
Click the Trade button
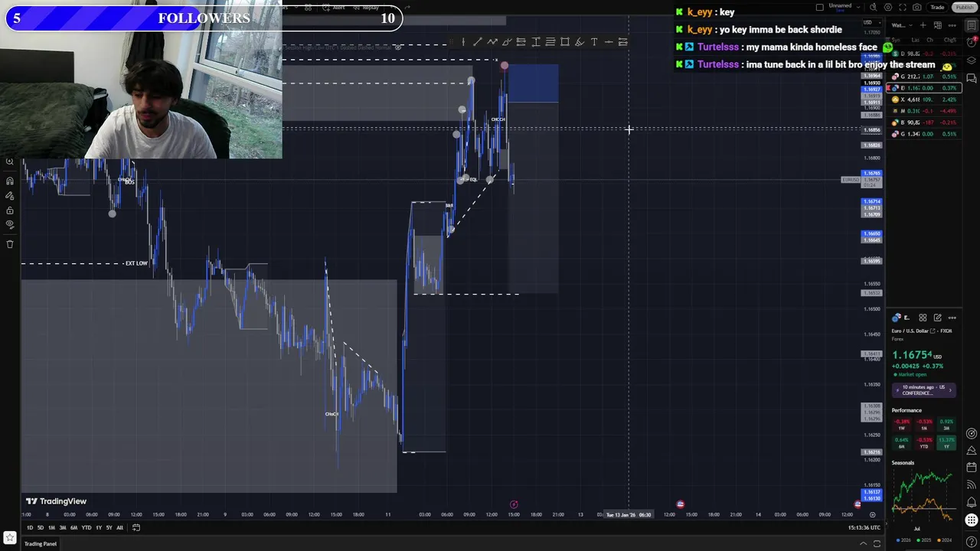(x=937, y=7)
